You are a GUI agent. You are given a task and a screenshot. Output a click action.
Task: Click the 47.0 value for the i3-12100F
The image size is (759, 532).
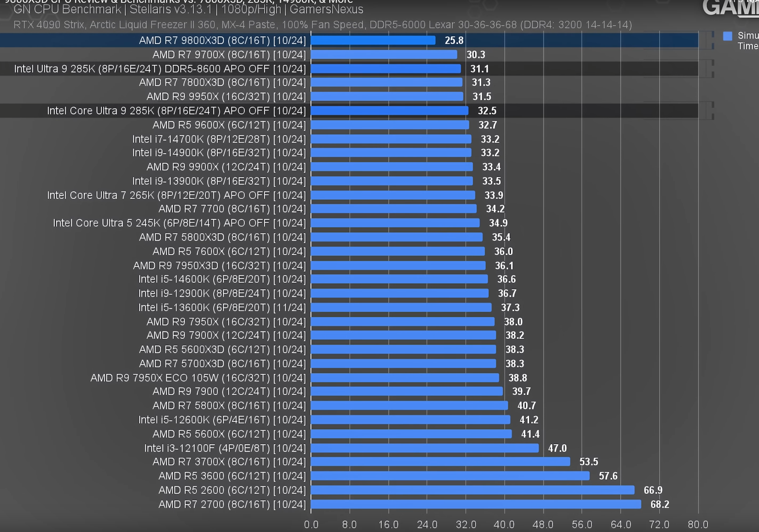tap(557, 448)
